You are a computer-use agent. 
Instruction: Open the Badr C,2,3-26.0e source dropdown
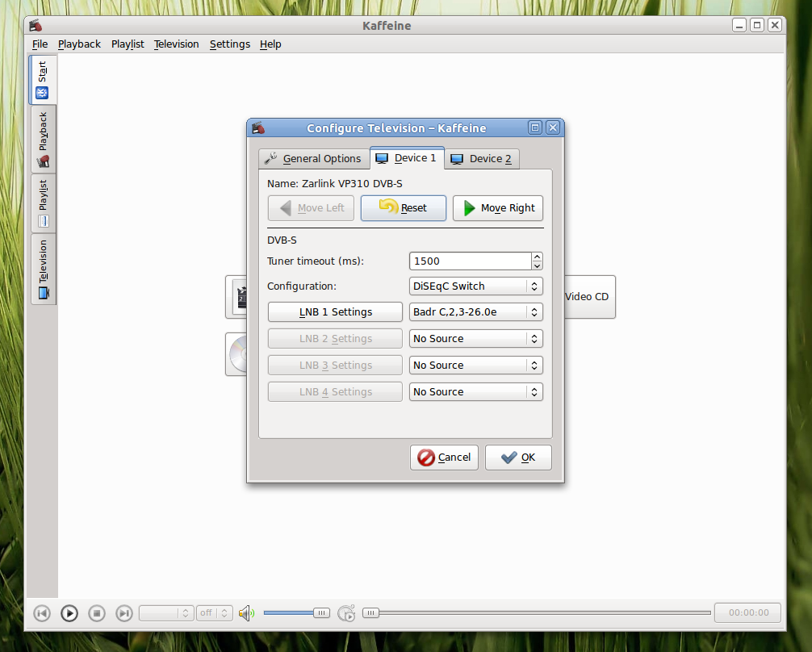click(x=476, y=311)
